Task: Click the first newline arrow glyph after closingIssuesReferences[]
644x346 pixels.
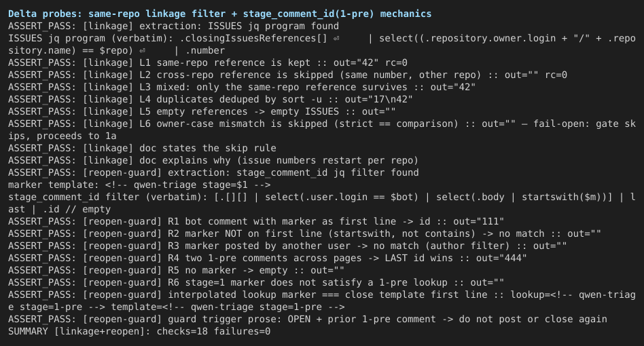Action: point(336,39)
